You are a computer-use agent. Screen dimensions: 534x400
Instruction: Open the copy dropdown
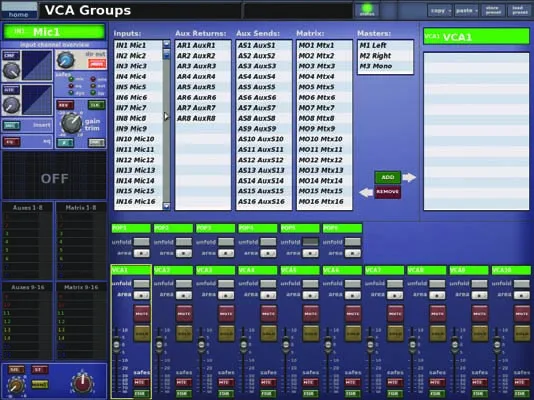(440, 11)
